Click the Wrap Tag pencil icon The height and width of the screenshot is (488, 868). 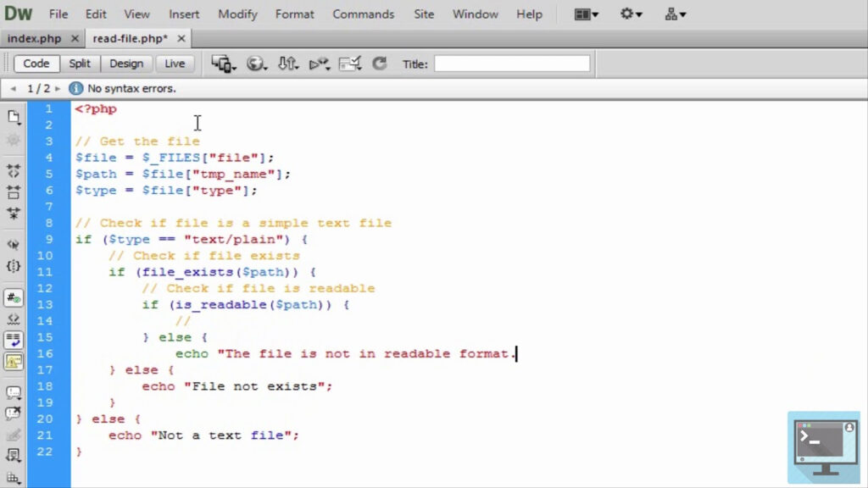pos(14,435)
